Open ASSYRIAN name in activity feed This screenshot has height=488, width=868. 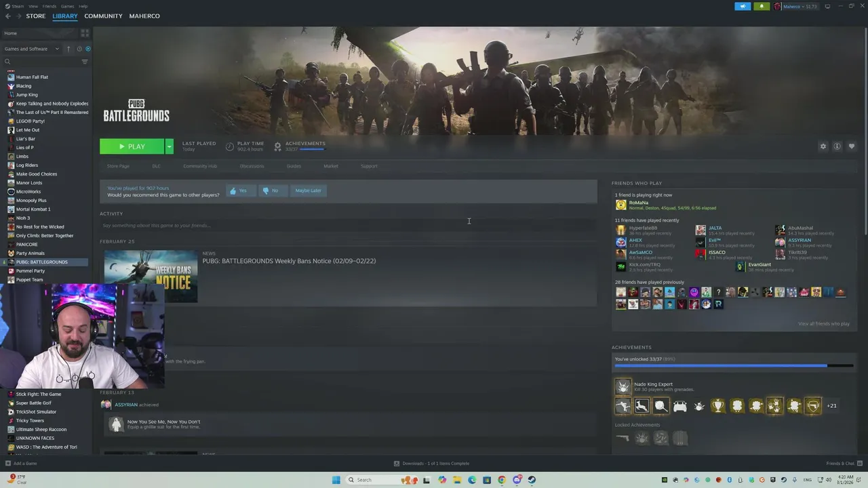click(126, 405)
